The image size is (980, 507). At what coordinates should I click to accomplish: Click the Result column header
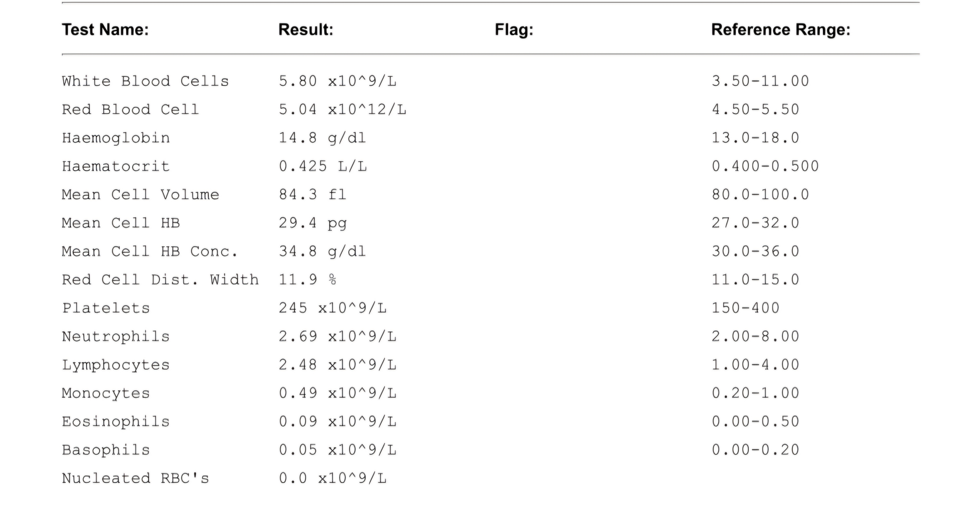coord(306,30)
